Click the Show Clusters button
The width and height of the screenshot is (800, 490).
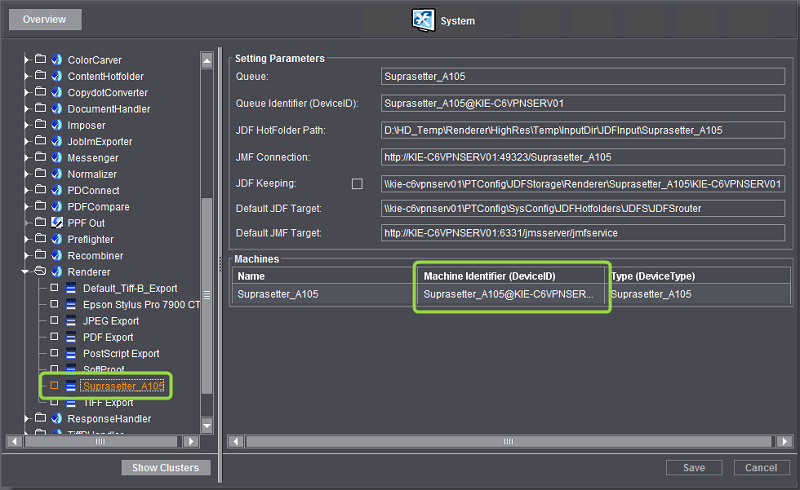pyautogui.click(x=165, y=468)
